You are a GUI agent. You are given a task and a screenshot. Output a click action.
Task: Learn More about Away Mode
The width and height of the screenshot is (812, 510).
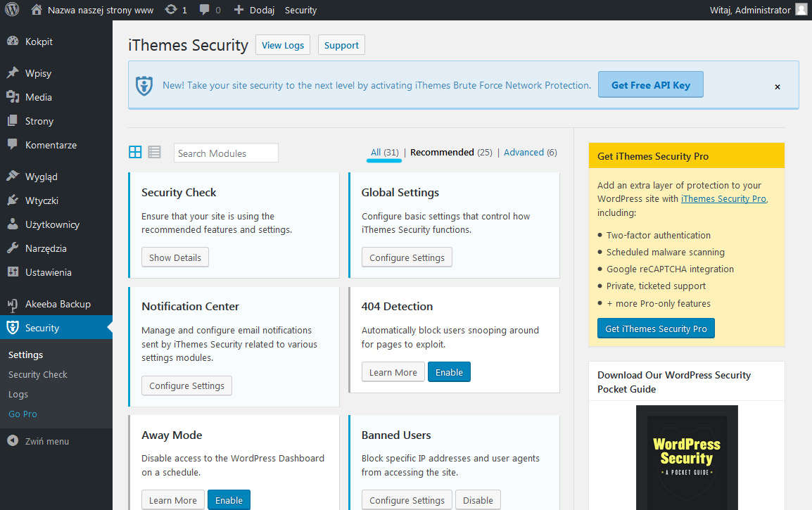(x=173, y=500)
